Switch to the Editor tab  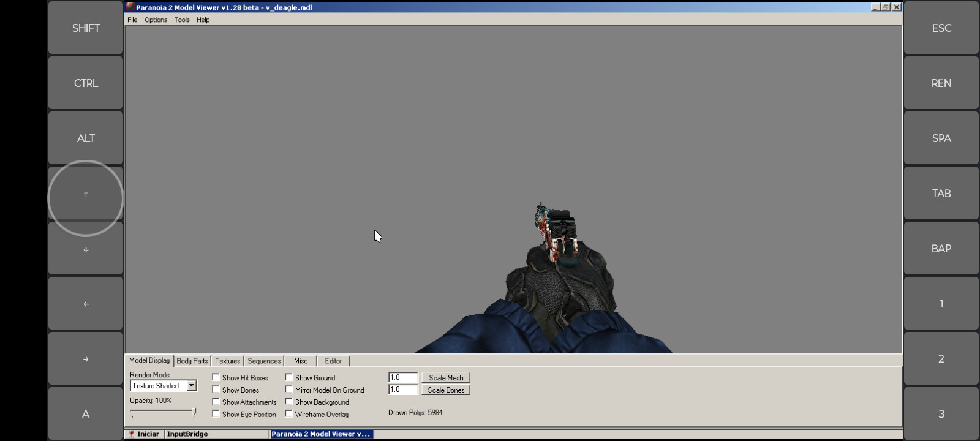click(x=333, y=361)
